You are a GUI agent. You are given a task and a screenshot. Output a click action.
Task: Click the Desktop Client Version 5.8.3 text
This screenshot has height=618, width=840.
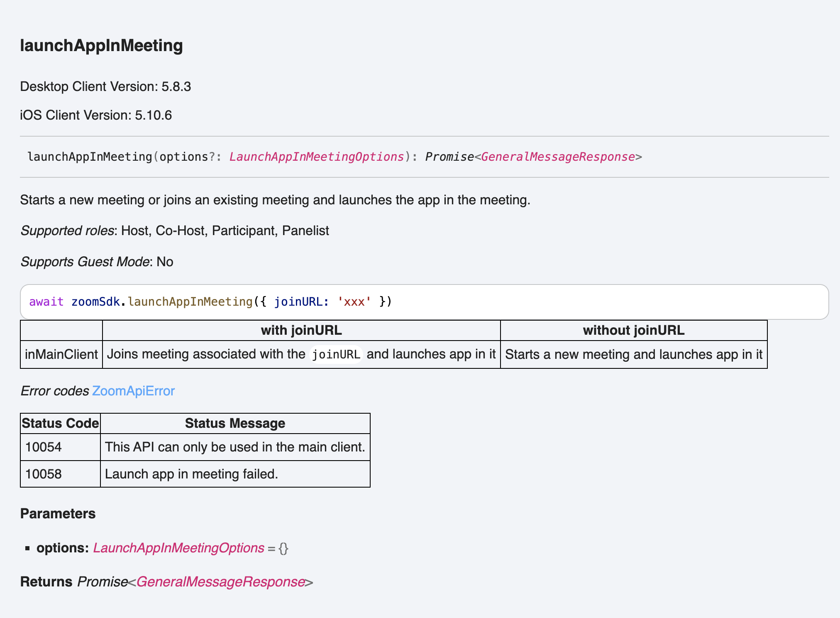pyautogui.click(x=105, y=87)
